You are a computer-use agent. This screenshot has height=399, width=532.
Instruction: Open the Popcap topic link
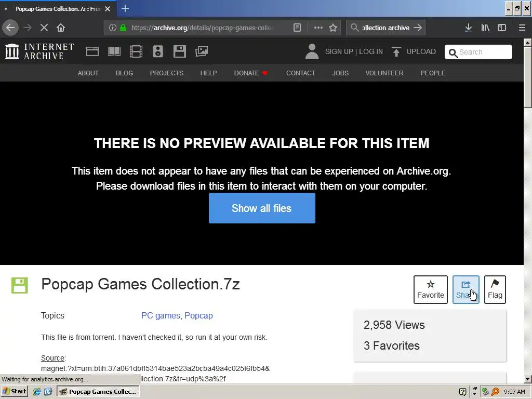198,315
